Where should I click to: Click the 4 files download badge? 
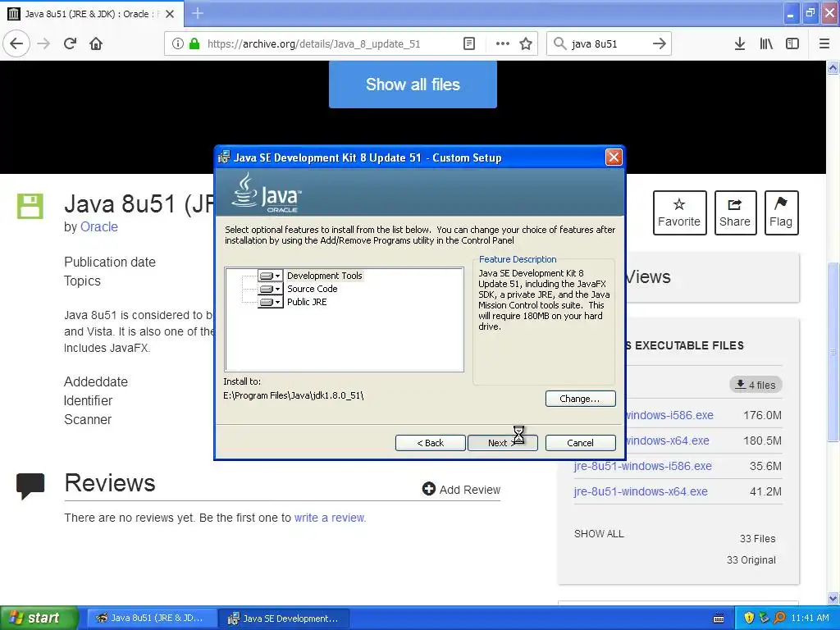click(x=756, y=385)
